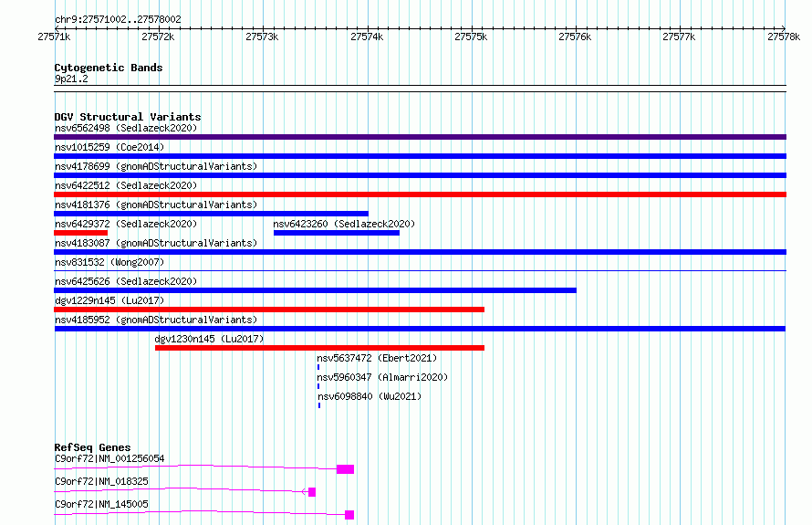Click the C9orf72 NM_018325 exon box
The image size is (812, 525).
coord(312,492)
